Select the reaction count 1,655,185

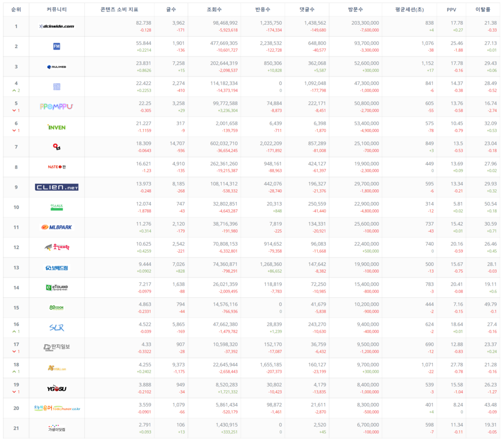271,365
